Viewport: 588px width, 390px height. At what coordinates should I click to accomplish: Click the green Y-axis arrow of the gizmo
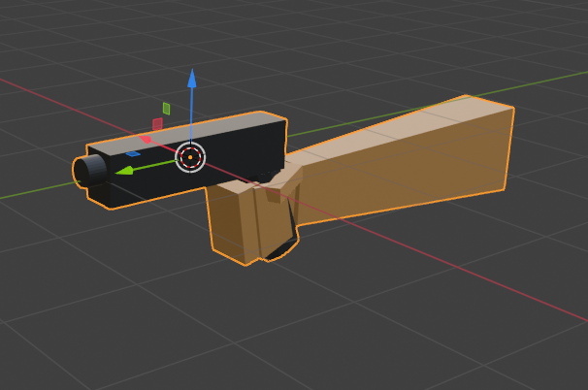[x=124, y=171]
